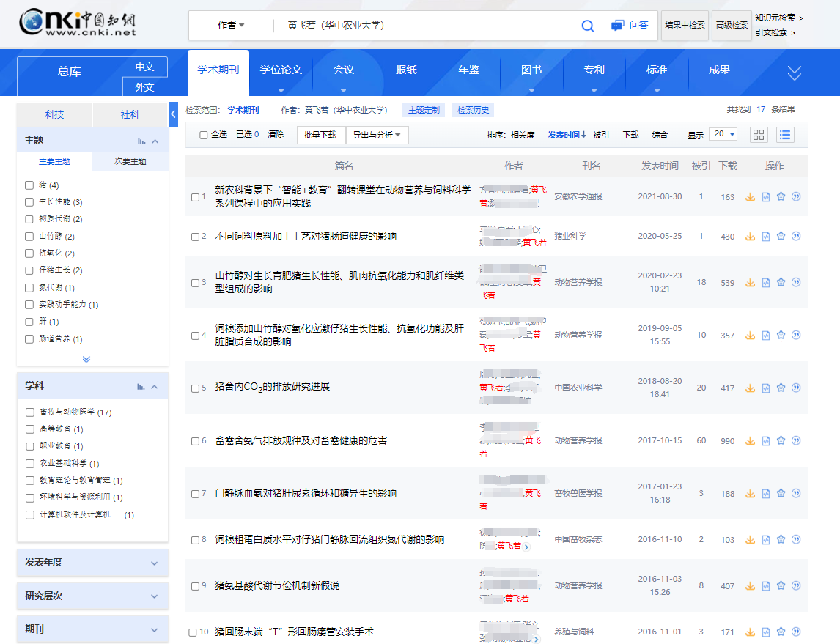
Task: Select the 次要主题 tab
Action: coord(130,161)
